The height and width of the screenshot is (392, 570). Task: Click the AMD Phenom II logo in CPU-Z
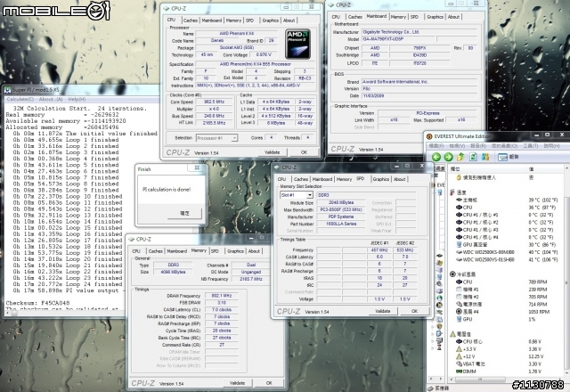(x=297, y=44)
